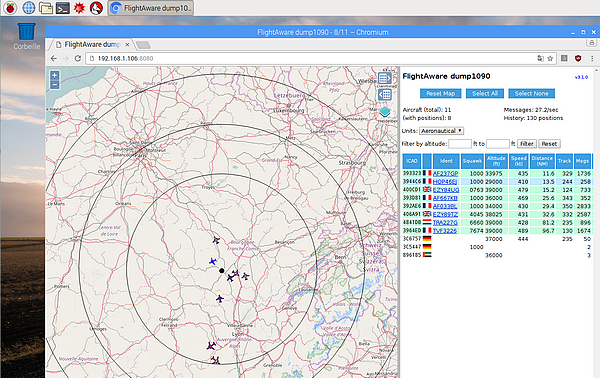Launch the terminal from taskbar
Image resolution: width=600 pixels, height=378 pixels.
tap(62, 8)
